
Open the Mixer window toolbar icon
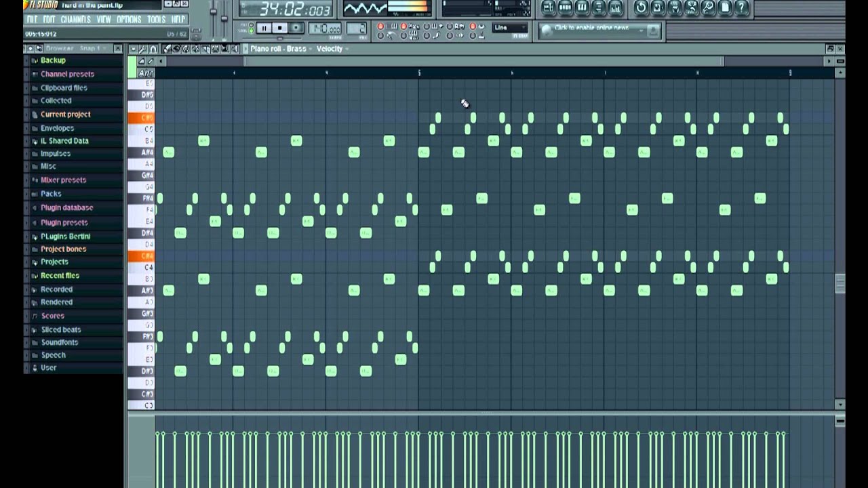click(616, 8)
